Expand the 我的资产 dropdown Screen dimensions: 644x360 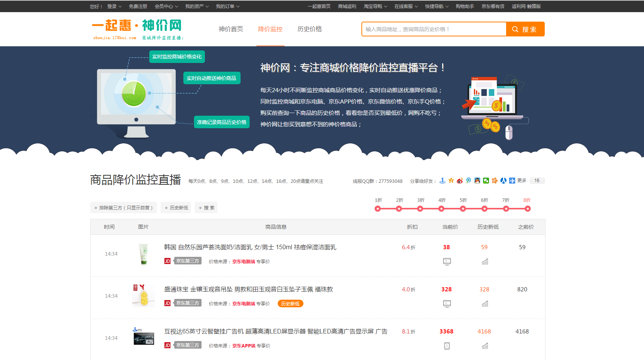[197, 6]
